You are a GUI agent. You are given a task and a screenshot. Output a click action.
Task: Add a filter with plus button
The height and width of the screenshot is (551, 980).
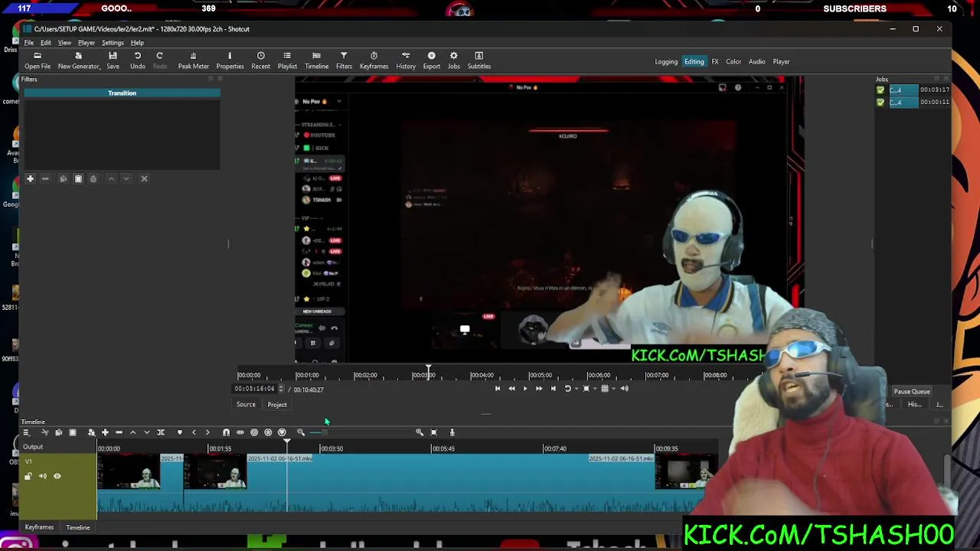tap(31, 178)
